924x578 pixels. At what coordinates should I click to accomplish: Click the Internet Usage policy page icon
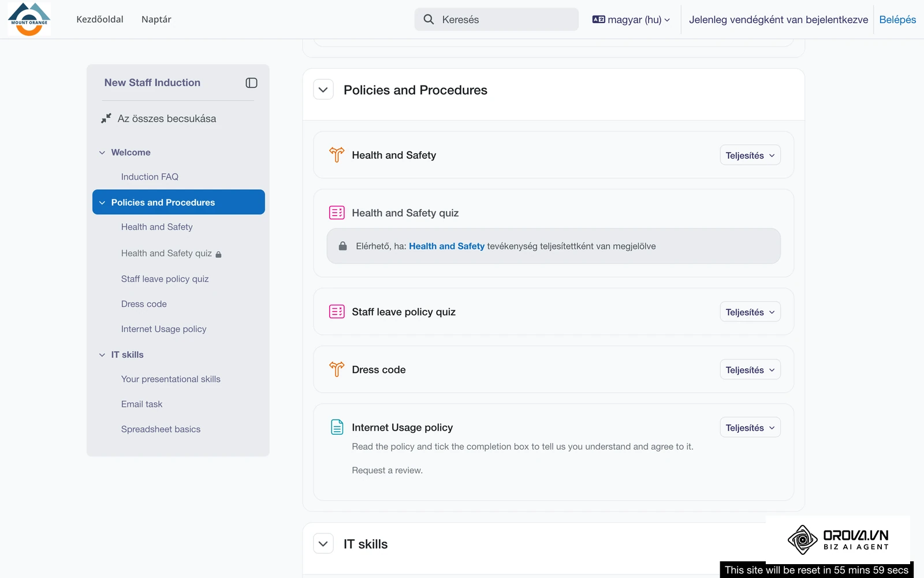click(337, 427)
